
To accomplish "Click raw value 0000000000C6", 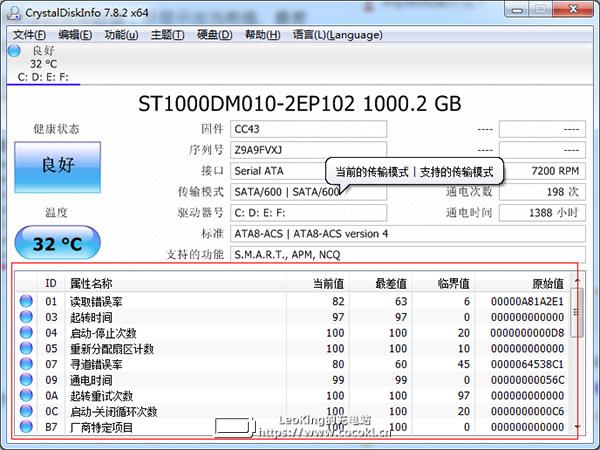I will (527, 411).
